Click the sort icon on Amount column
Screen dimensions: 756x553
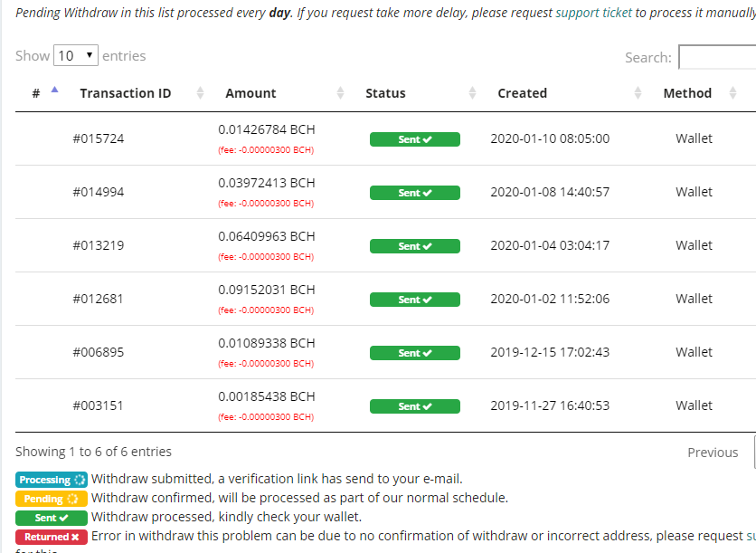coord(340,93)
